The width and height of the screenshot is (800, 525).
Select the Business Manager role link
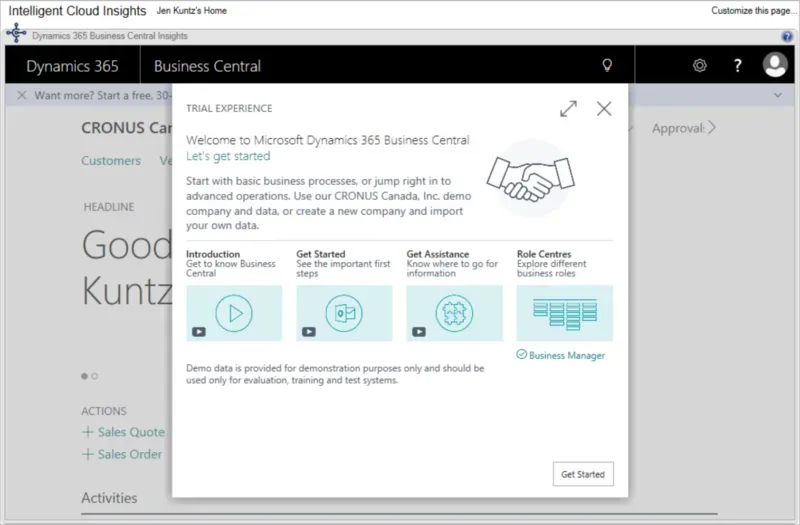coord(561,355)
